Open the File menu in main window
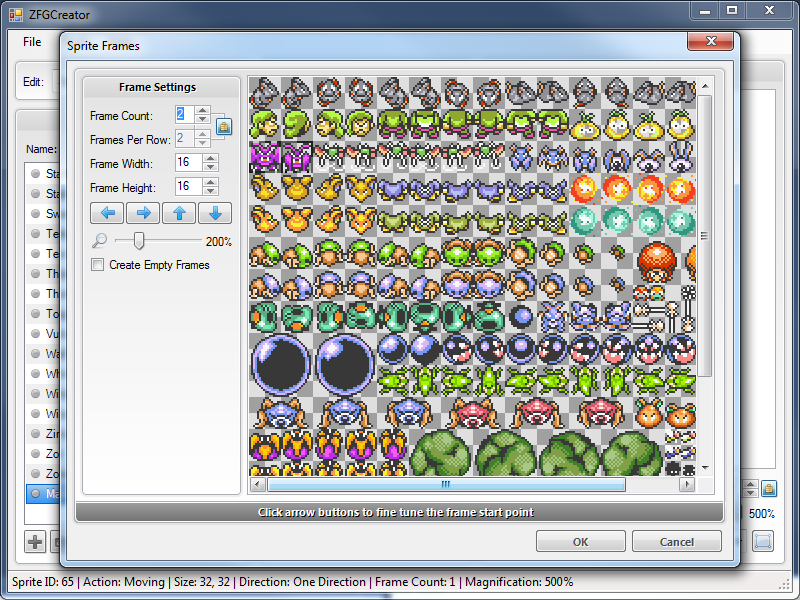Image resolution: width=800 pixels, height=600 pixels. click(32, 42)
